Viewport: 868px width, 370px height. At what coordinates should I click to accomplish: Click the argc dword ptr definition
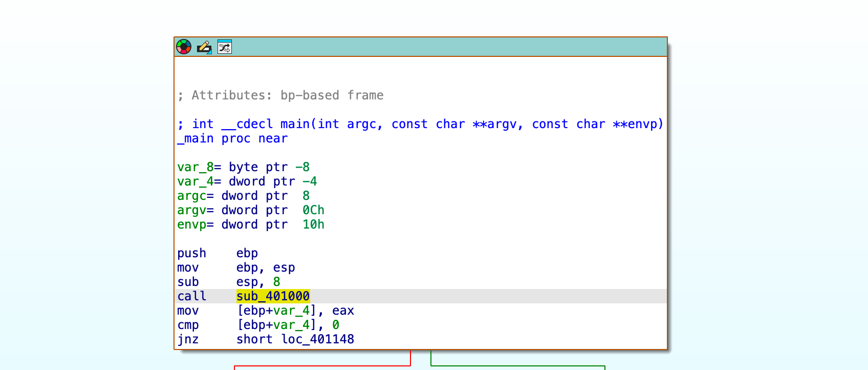click(x=243, y=196)
